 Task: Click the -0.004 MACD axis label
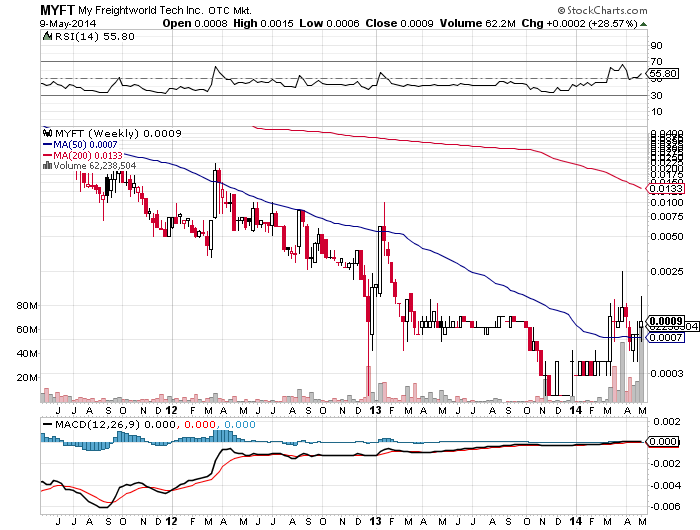click(665, 485)
